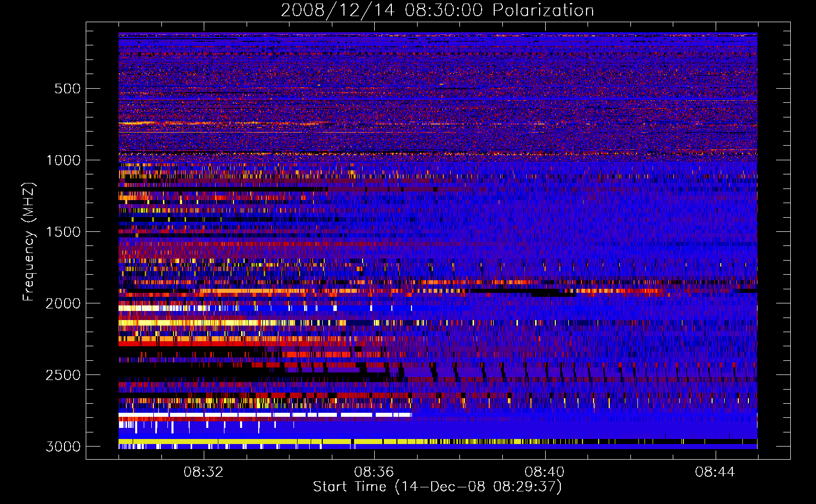This screenshot has height=504, width=816.
Task: Click the plot title '2008/12/14 08:30:00 Polarization'
Action: click(x=437, y=11)
